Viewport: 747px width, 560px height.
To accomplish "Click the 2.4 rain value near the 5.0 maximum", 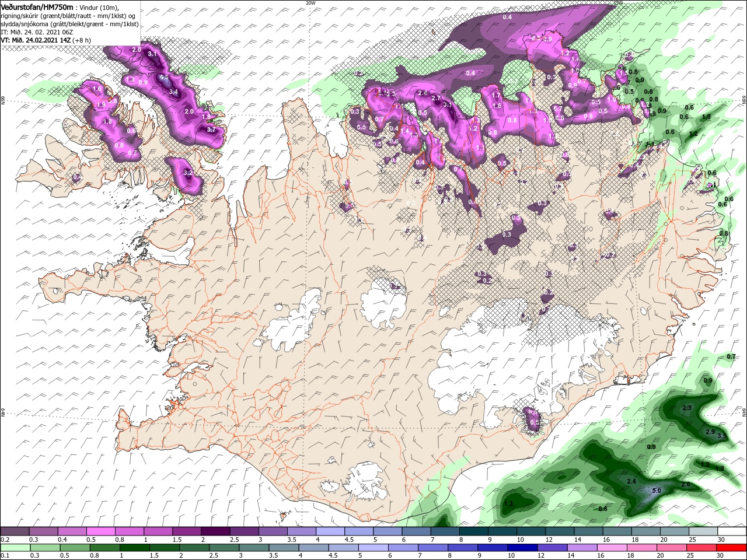I will (x=631, y=481).
